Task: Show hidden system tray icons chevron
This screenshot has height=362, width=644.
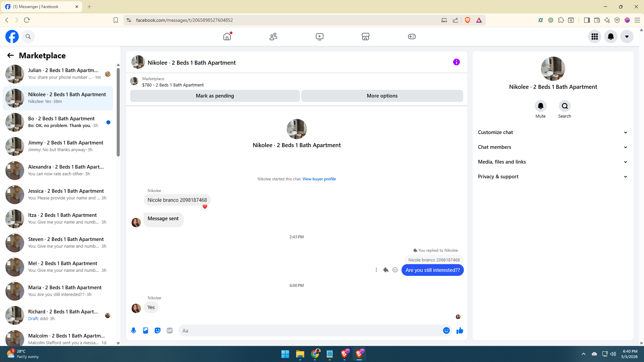Action: pyautogui.click(x=584, y=354)
